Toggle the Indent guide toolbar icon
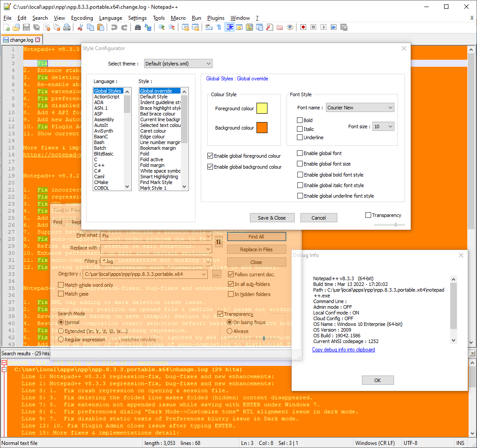The height and width of the screenshot is (448, 477). [229, 27]
